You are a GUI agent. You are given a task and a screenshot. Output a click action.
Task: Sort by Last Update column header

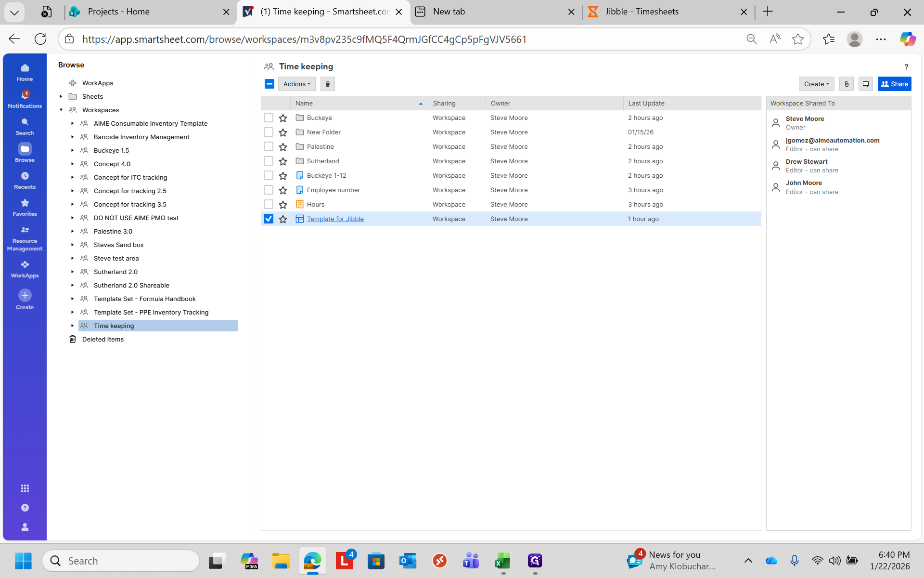click(646, 103)
